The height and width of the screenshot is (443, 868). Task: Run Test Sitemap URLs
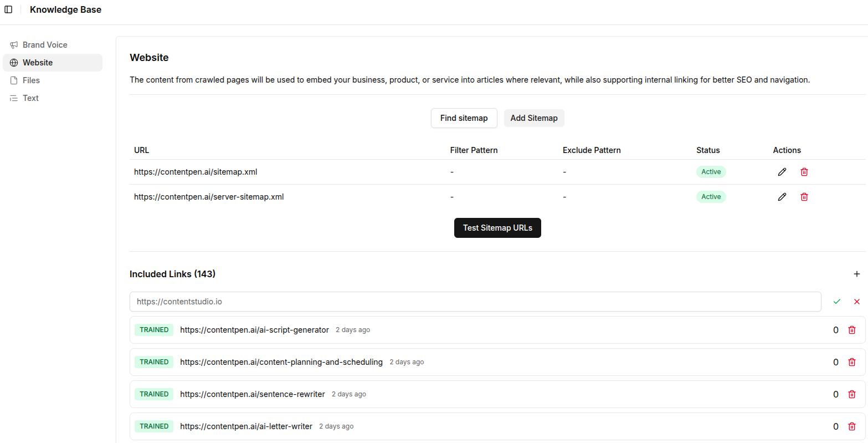497,227
